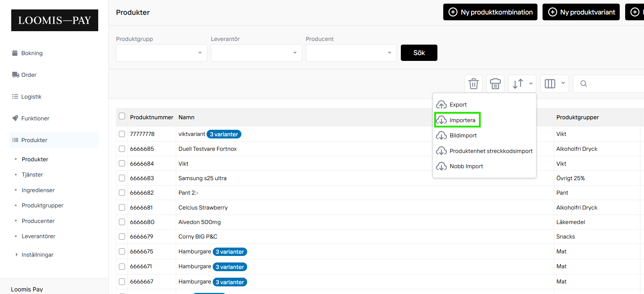Expand the Produktgrupp dropdown filter
644x294 pixels.
coord(161,53)
